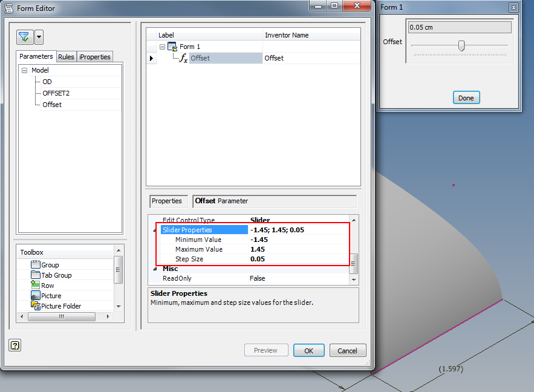Select the Tab Group label in Toolbox

click(x=56, y=275)
